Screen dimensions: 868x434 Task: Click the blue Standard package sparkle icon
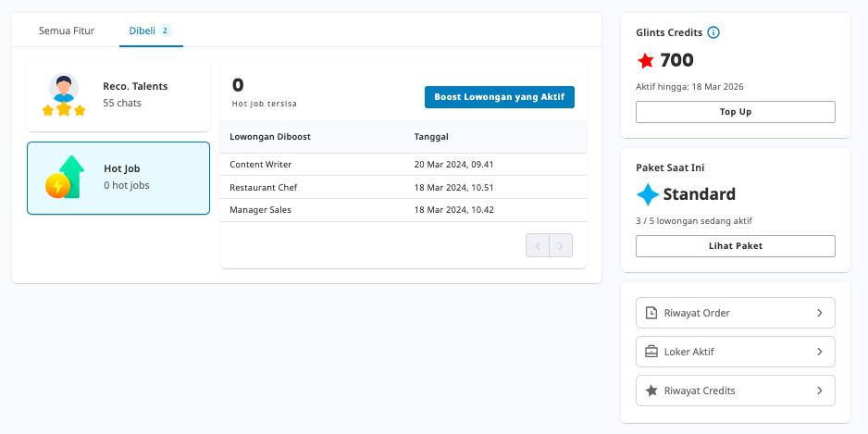coord(648,194)
